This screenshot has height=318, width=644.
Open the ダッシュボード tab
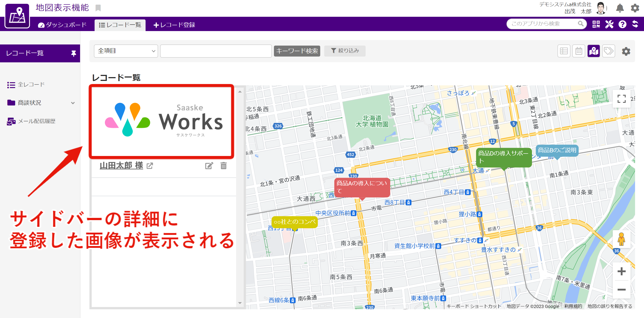(62, 25)
